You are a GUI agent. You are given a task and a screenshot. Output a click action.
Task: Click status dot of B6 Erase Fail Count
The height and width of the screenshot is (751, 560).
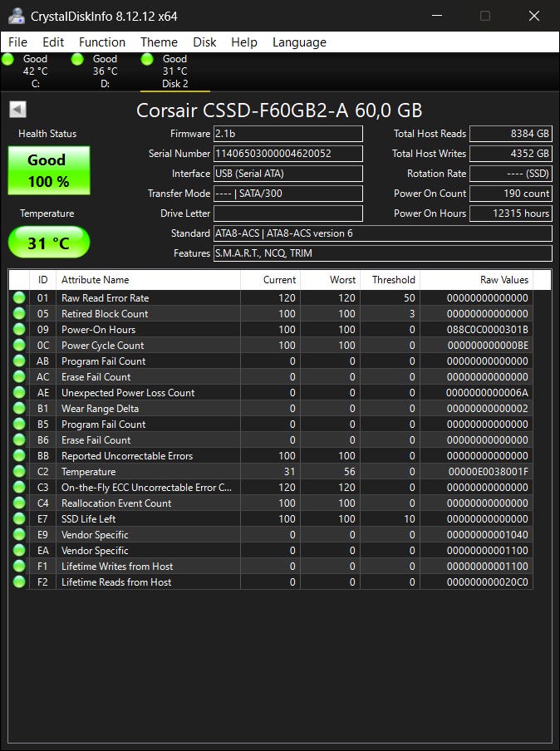point(19,440)
